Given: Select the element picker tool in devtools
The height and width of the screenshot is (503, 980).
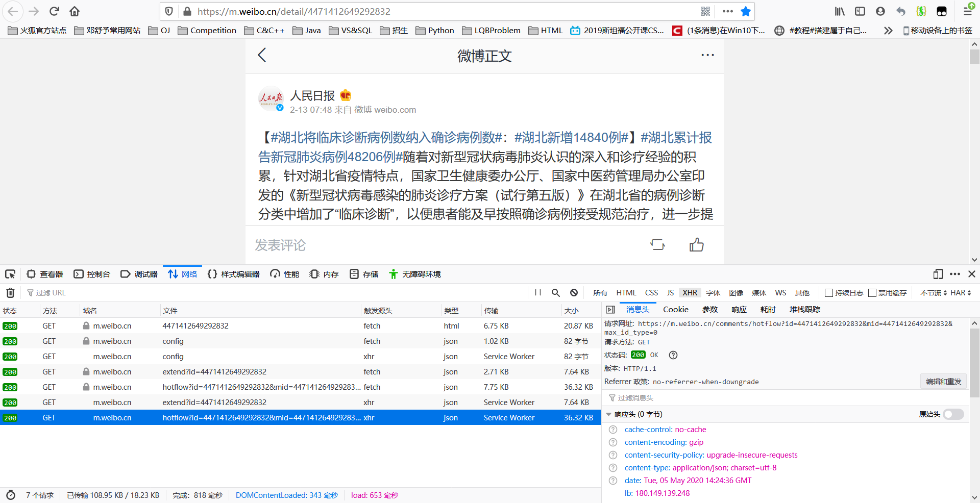Looking at the screenshot, I should [10, 274].
